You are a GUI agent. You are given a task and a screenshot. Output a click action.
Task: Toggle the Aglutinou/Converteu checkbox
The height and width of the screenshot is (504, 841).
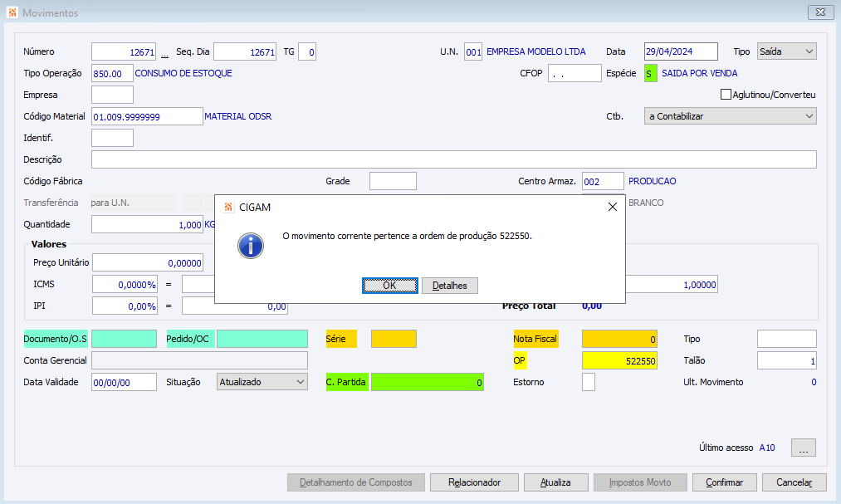click(x=726, y=95)
